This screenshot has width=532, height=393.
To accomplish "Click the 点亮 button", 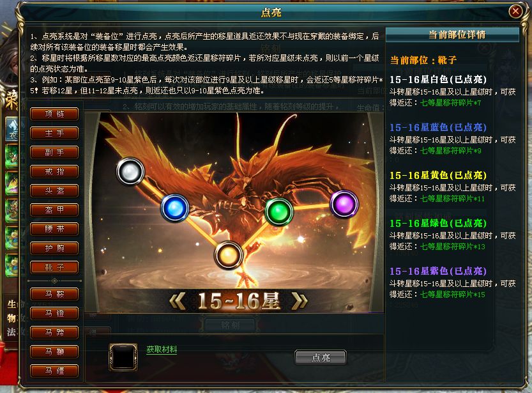I will 321,357.
